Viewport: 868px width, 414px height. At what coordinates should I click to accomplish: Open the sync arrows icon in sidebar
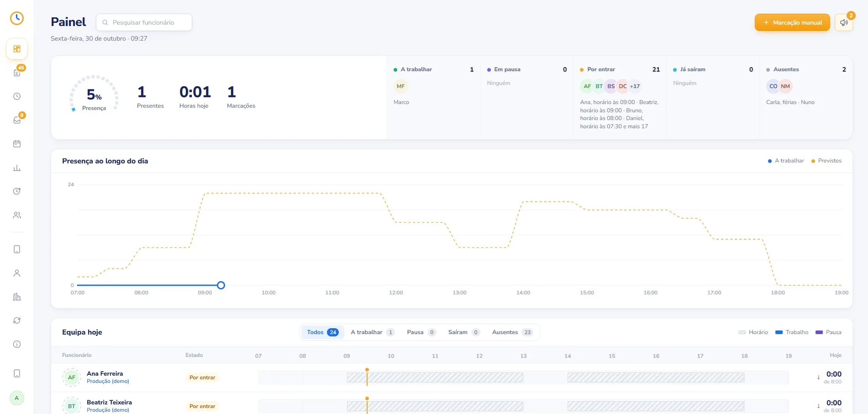(17, 320)
